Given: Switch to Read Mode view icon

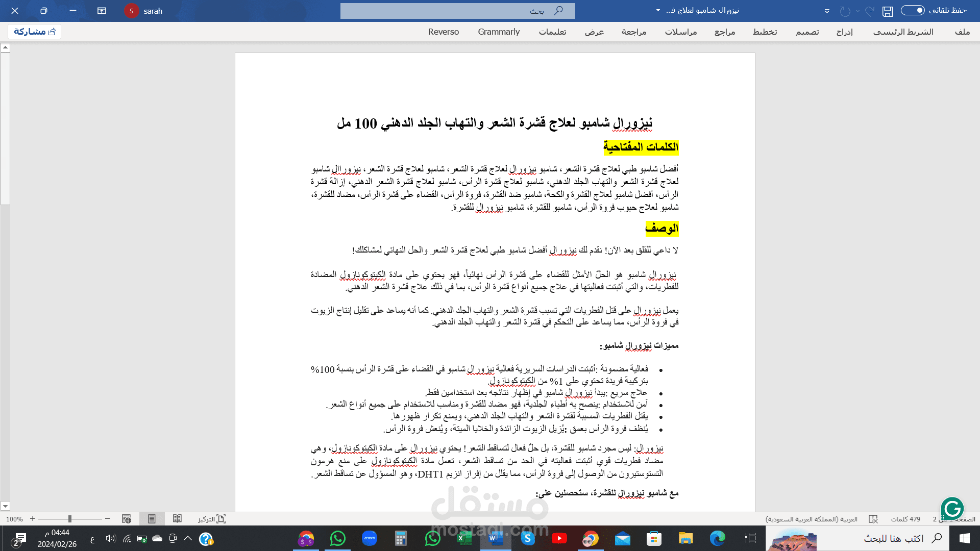Looking at the screenshot, I should (177, 519).
